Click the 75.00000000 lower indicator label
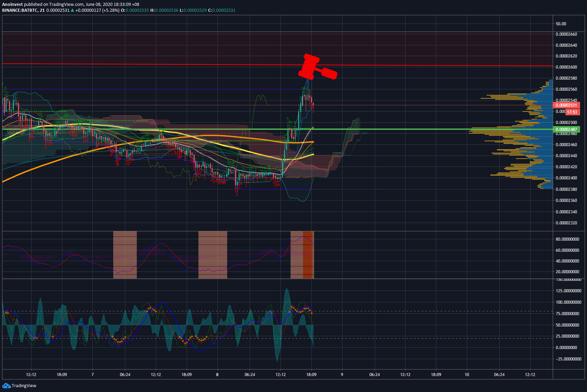Screen dimensions: 587x392 [x=567, y=314]
